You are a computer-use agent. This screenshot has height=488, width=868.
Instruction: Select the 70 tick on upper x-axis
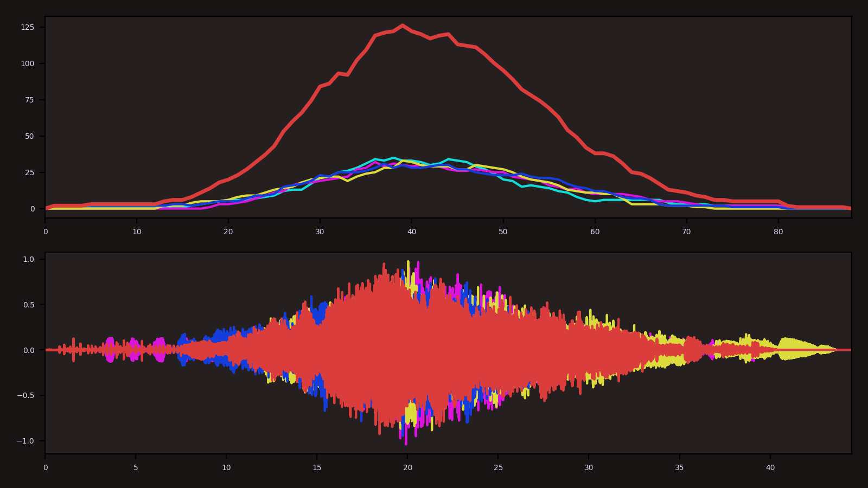tap(687, 232)
